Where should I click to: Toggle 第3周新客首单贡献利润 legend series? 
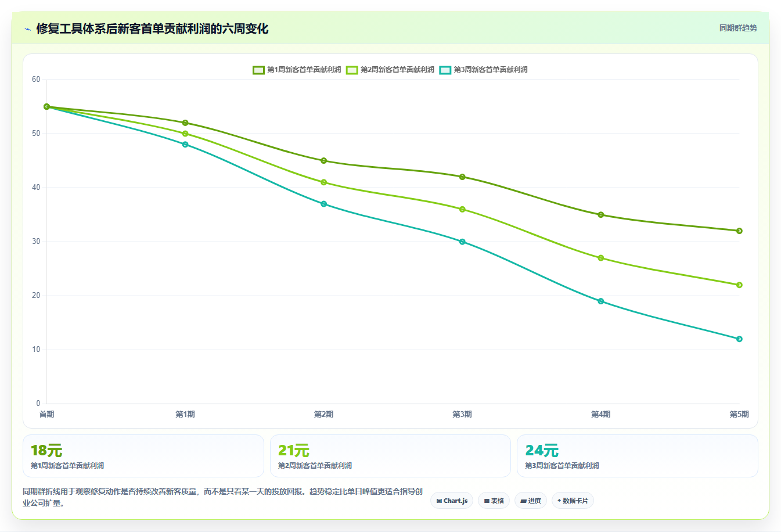coord(483,70)
